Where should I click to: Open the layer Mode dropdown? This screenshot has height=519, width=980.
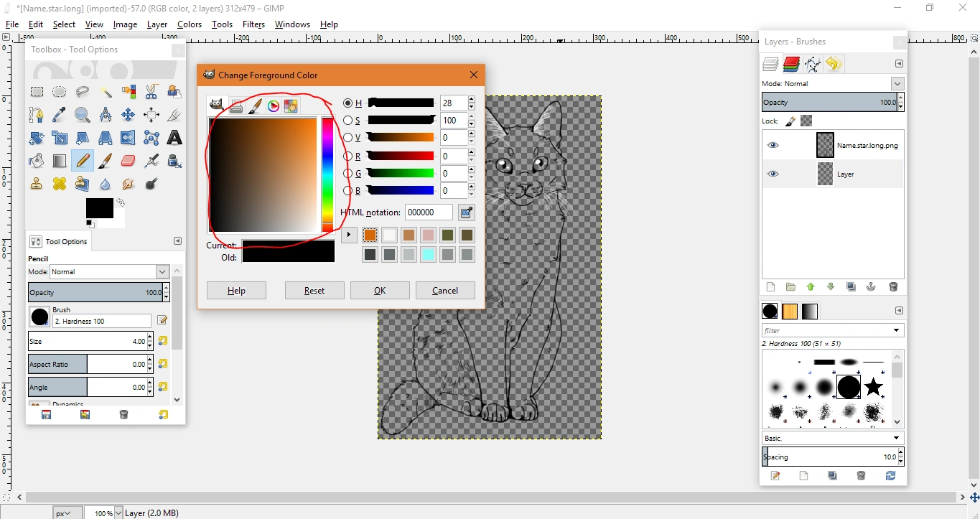[897, 84]
